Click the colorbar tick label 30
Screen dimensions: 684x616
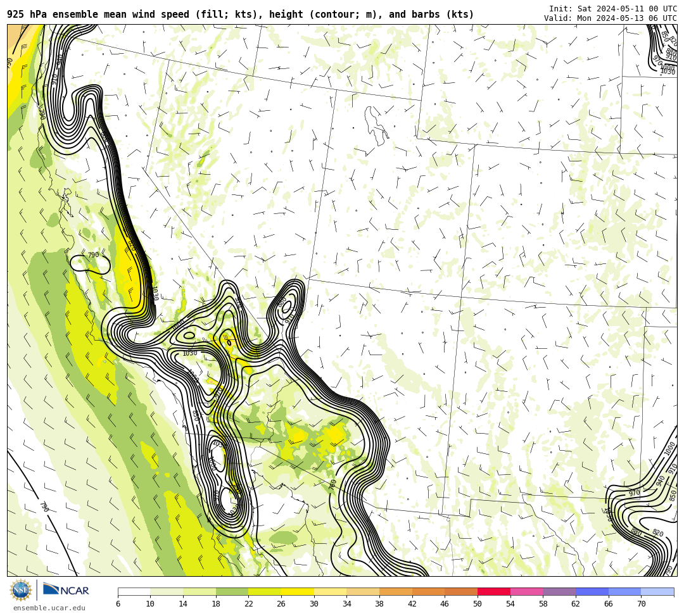pyautogui.click(x=313, y=604)
